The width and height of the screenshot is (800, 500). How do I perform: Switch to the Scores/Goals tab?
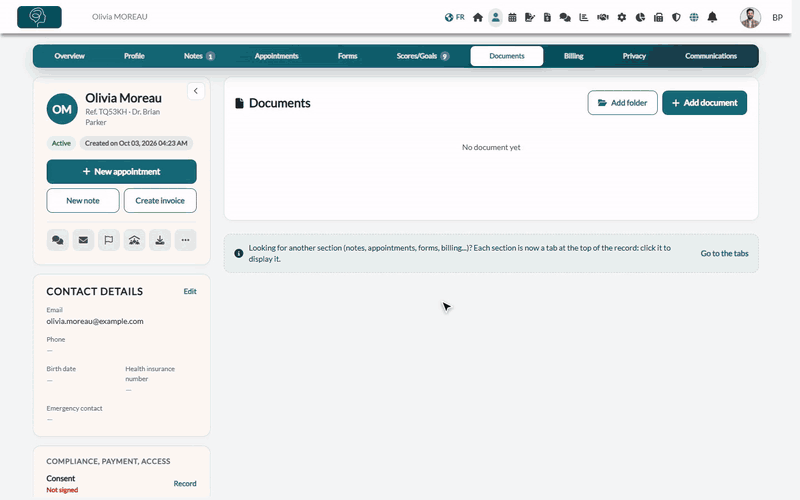422,56
